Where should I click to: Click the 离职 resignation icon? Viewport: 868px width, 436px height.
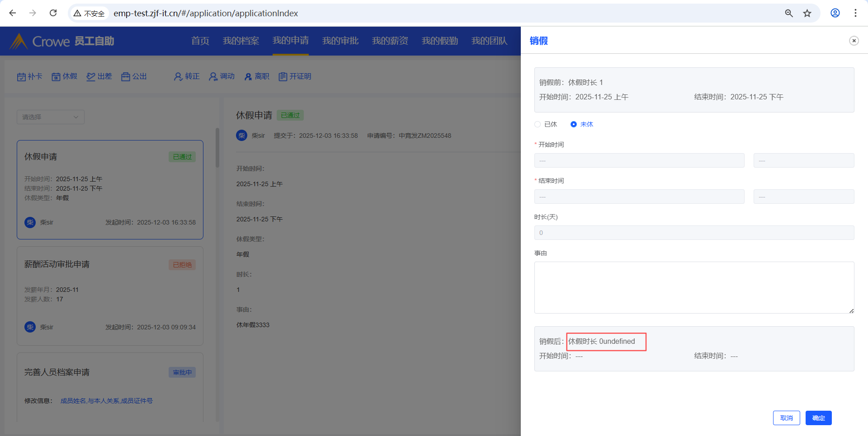[x=248, y=77]
